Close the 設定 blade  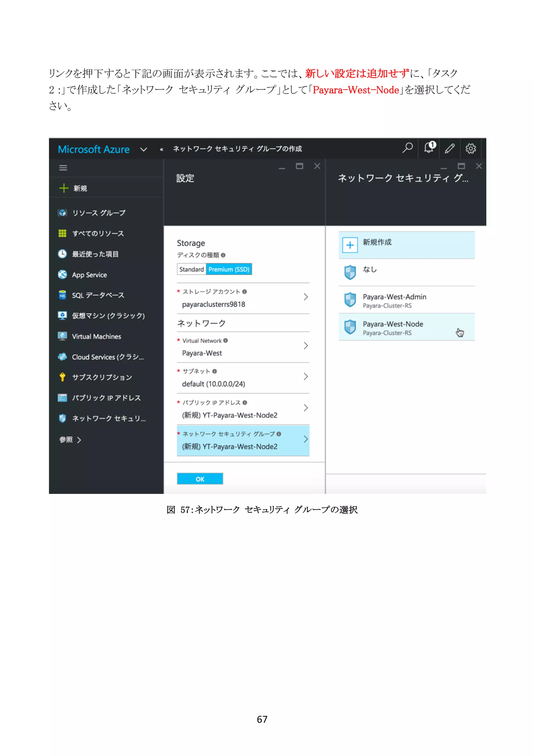pyautogui.click(x=317, y=166)
